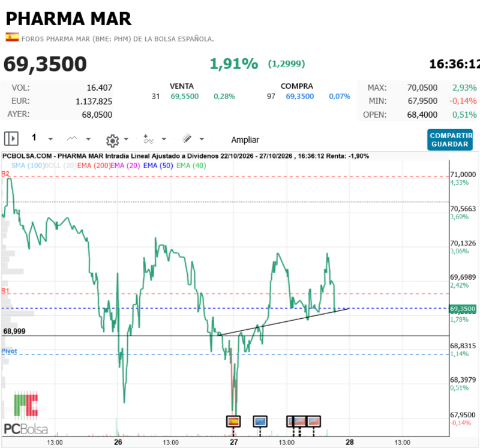The width and height of the screenshot is (480, 448).
Task: Click the AYER value 68,0500
Action: coord(97,115)
